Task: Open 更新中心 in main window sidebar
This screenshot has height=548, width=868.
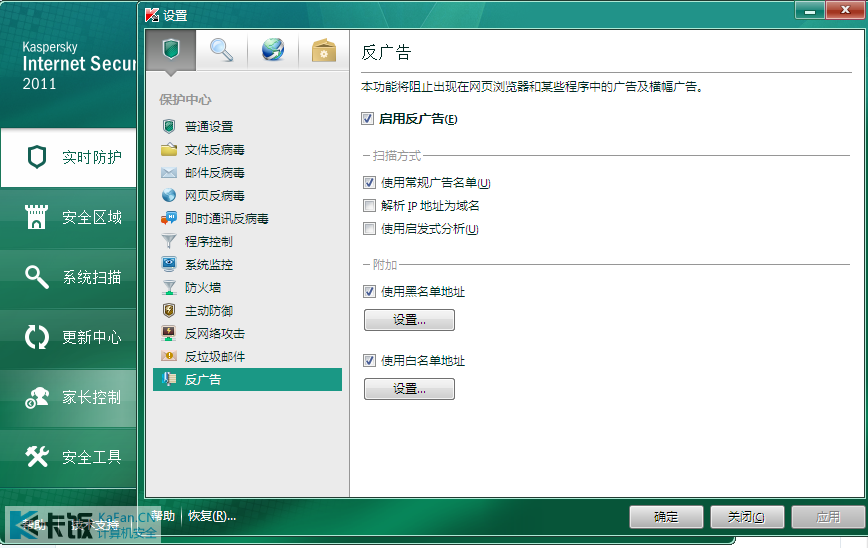Action: (x=69, y=337)
